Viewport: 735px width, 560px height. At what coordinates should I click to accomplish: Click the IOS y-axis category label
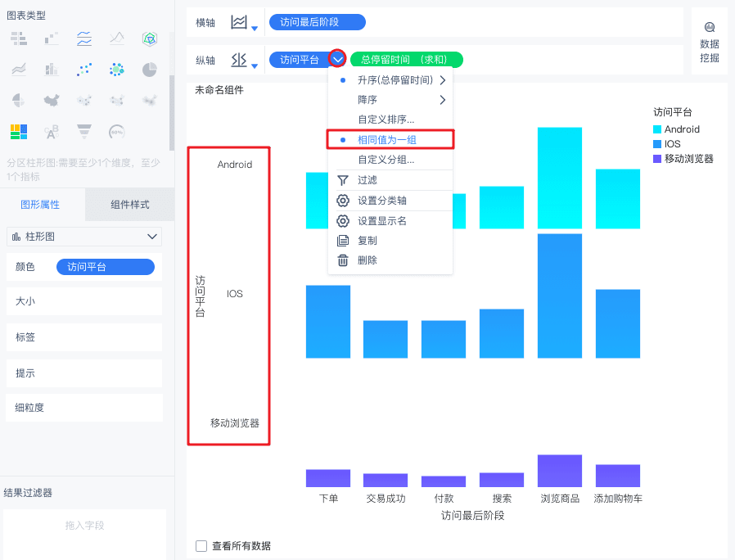point(234,294)
